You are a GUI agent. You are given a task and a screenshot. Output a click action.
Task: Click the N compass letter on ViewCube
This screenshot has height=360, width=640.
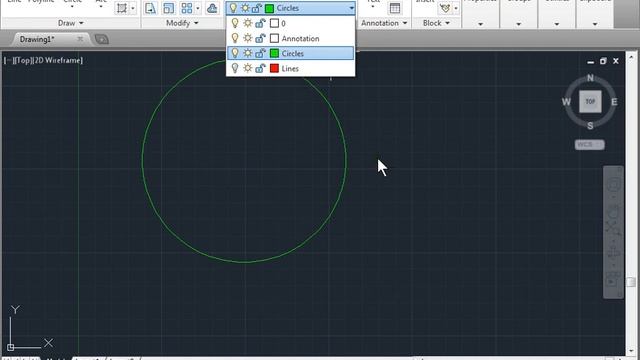[x=590, y=78]
